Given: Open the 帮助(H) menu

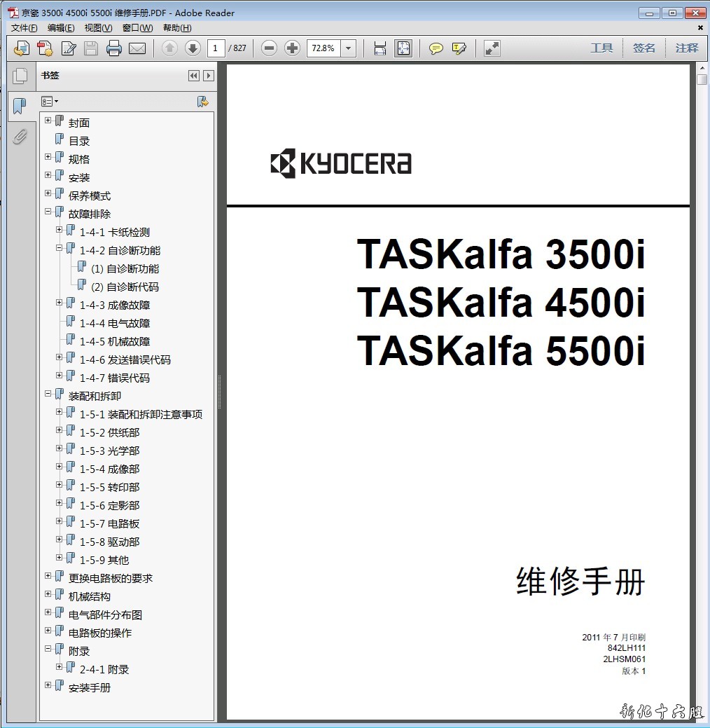Looking at the screenshot, I should point(177,28).
